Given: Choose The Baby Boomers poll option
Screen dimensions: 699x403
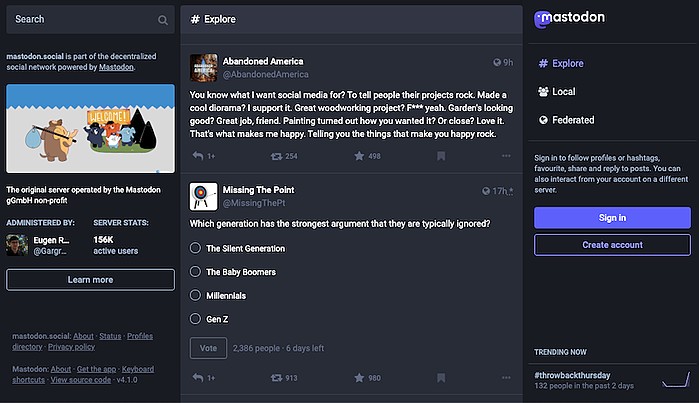Looking at the screenshot, I should point(196,271).
